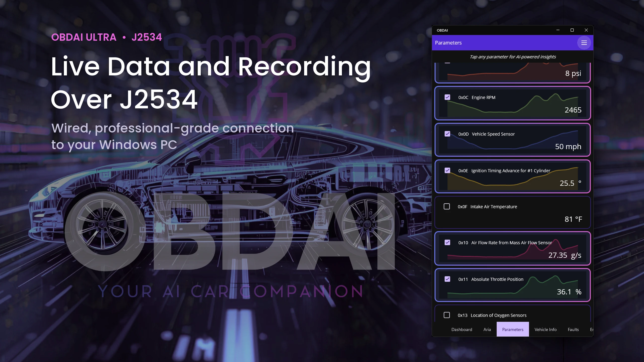The width and height of the screenshot is (644, 362).
Task: Click the Parameters header title
Action: 448,43
